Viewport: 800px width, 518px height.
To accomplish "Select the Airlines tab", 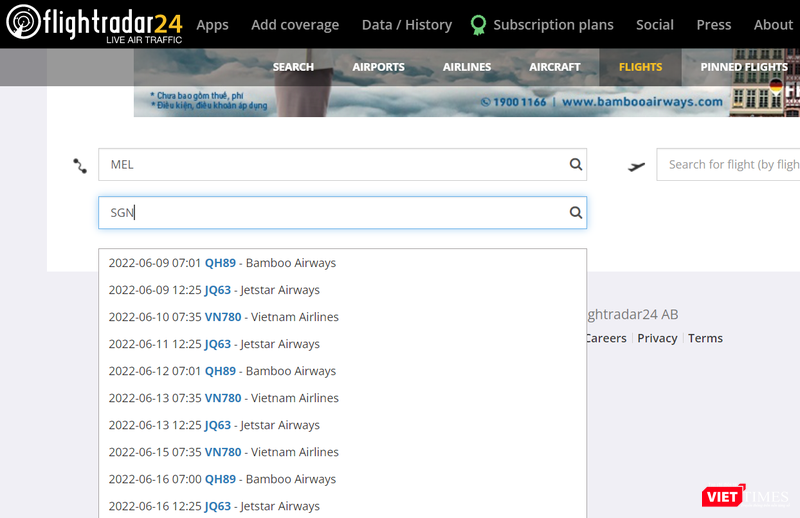I will (x=467, y=67).
